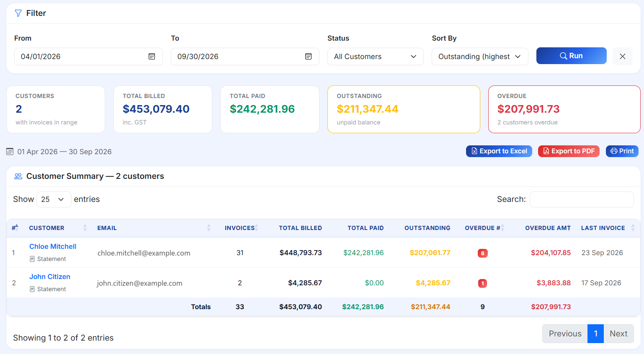The width and height of the screenshot is (644, 354).
Task: Go to the Previous page
Action: [x=565, y=333]
